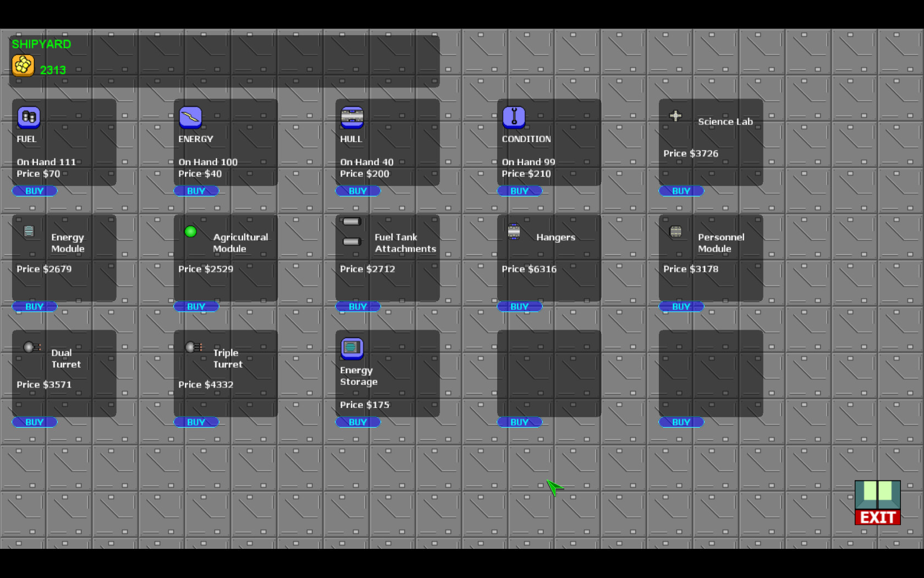Buy Energy for $40
This screenshot has width=924, height=578.
(196, 191)
